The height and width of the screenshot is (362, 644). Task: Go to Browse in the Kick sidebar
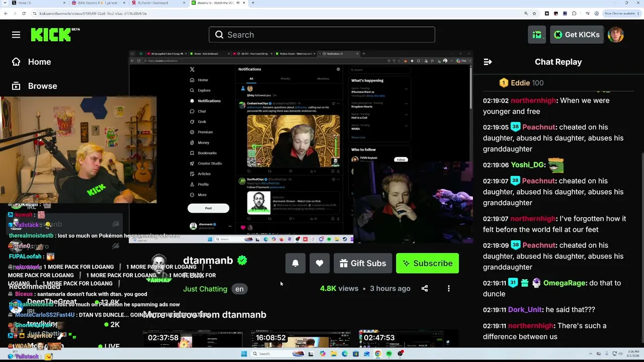pos(42,86)
